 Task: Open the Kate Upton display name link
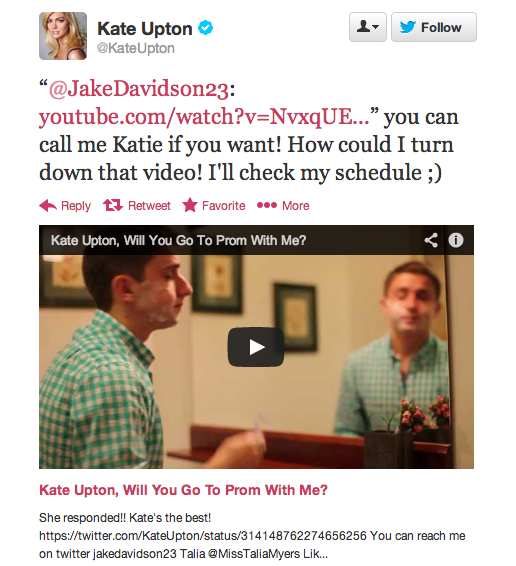coord(144,29)
